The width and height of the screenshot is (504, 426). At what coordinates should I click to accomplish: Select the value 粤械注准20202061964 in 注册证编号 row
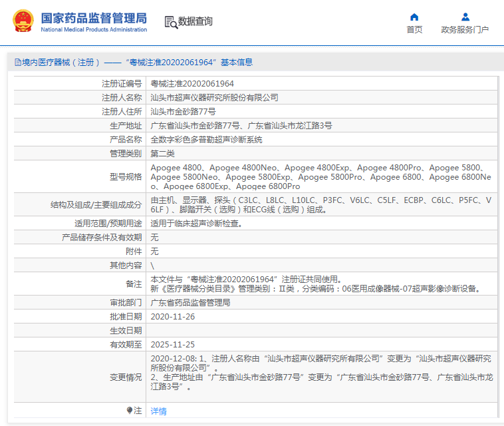click(192, 84)
